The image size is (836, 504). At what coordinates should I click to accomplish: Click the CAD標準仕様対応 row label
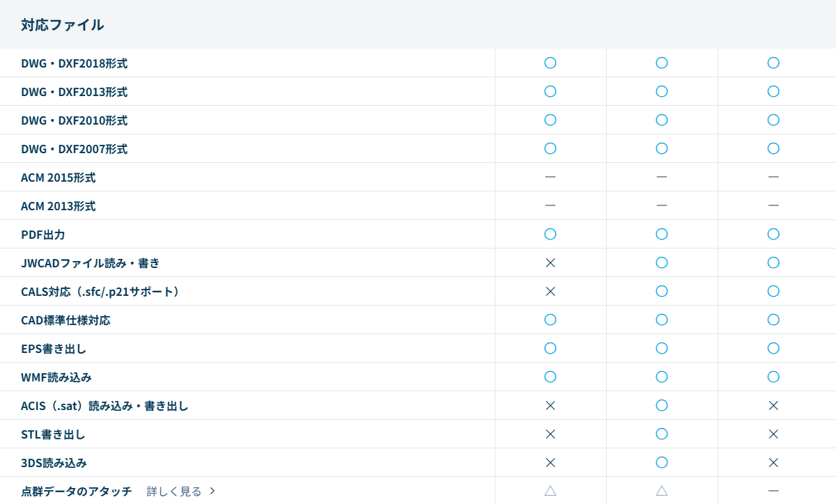65,320
